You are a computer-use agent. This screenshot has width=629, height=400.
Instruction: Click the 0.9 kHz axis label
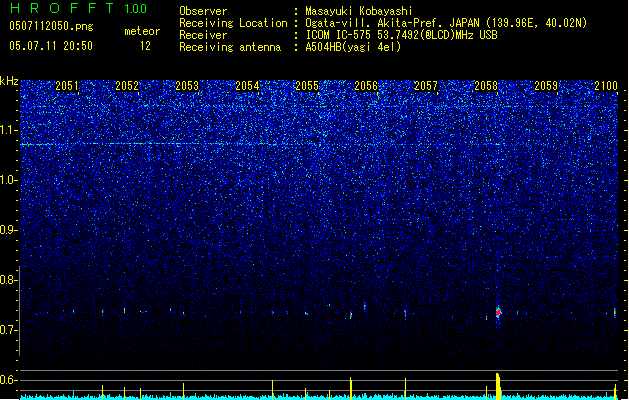9,230
